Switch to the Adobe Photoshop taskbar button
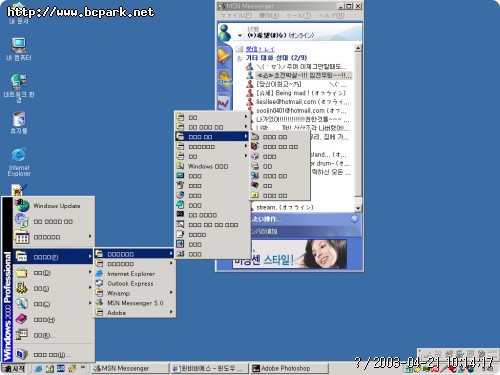The height and width of the screenshot is (375, 500). pos(289,368)
